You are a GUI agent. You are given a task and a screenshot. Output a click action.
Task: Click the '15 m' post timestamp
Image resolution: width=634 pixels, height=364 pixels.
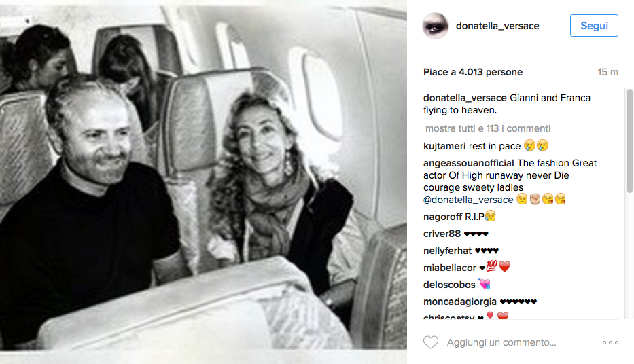pos(607,72)
